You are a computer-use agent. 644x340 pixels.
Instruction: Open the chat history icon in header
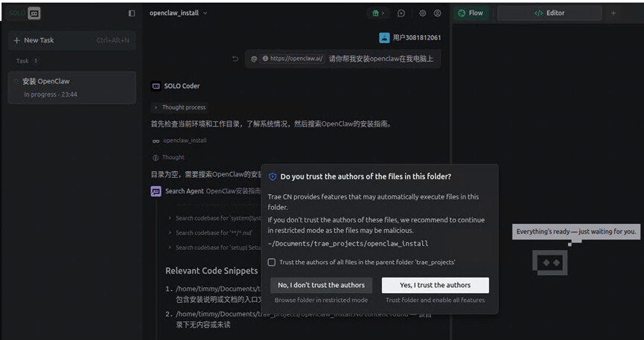click(401, 13)
